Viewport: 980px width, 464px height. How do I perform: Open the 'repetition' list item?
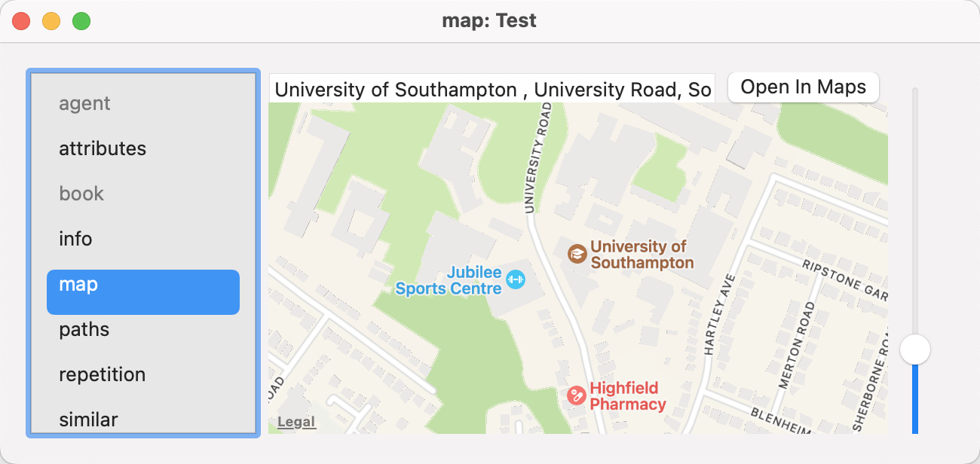102,374
